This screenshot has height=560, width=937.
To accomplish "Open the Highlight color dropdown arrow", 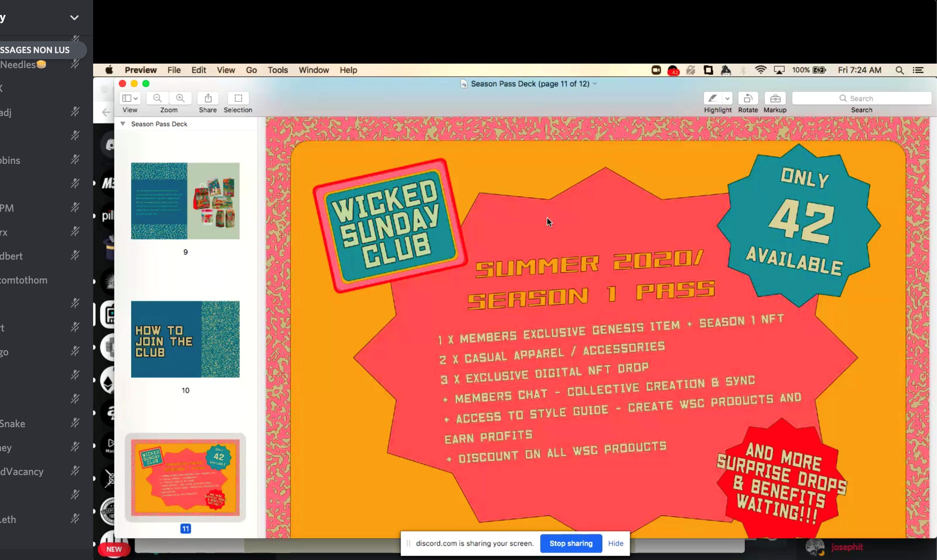I will (x=727, y=98).
